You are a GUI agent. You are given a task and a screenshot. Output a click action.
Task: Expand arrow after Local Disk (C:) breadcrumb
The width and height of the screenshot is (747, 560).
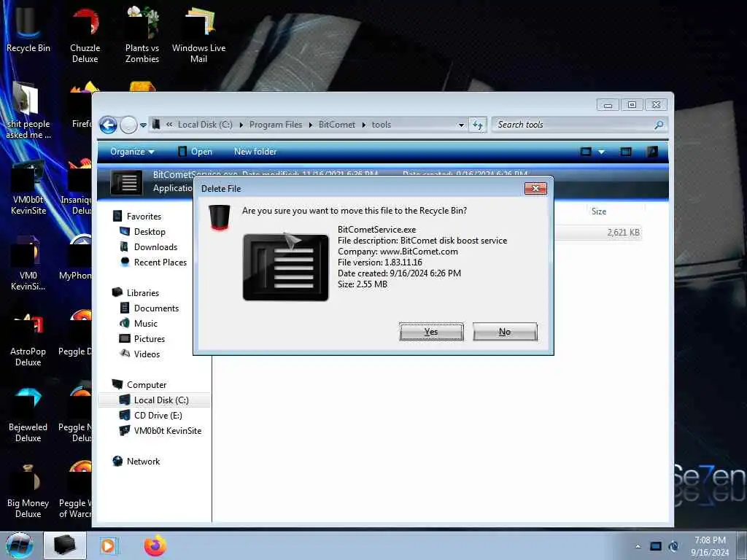(x=241, y=125)
